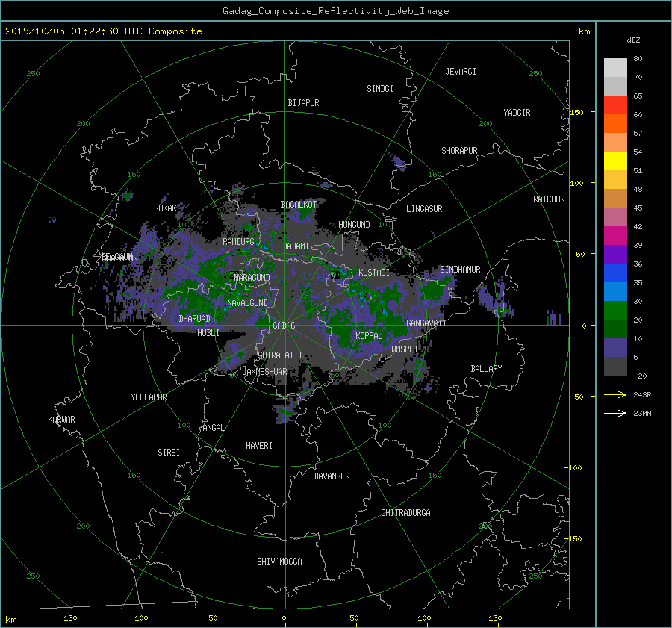Click the KARWAR city label
Image resolution: width=672 pixels, height=628 pixels.
(61, 420)
